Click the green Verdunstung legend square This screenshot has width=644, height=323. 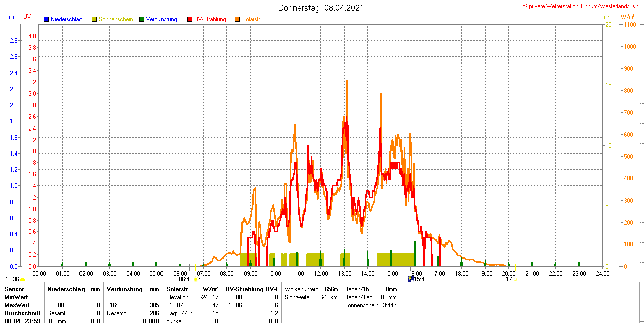[x=142, y=19]
